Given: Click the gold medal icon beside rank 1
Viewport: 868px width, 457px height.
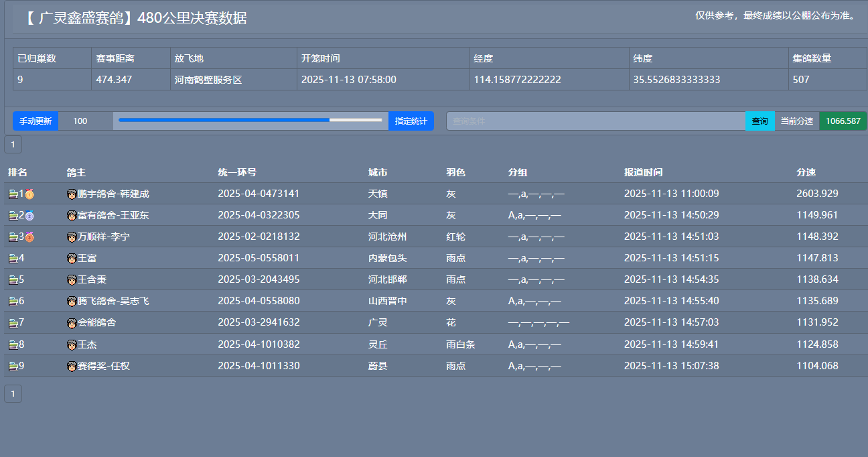Looking at the screenshot, I should point(29,194).
